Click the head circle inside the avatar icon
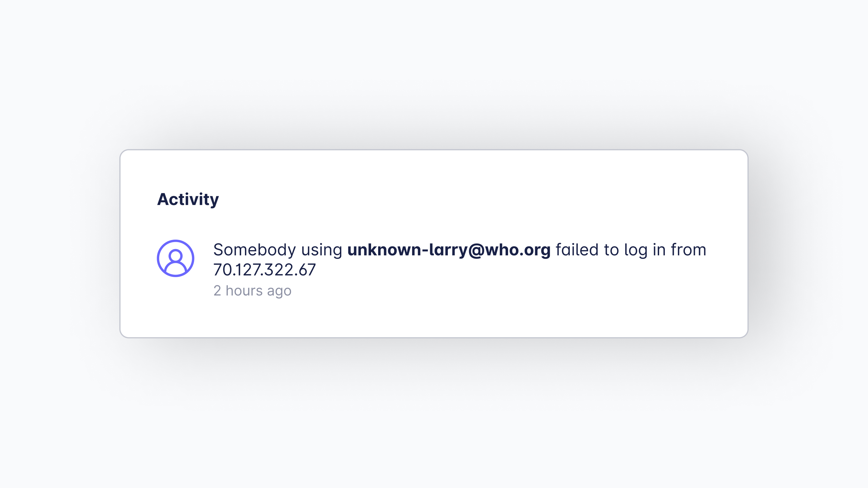868x488 pixels. (x=175, y=256)
